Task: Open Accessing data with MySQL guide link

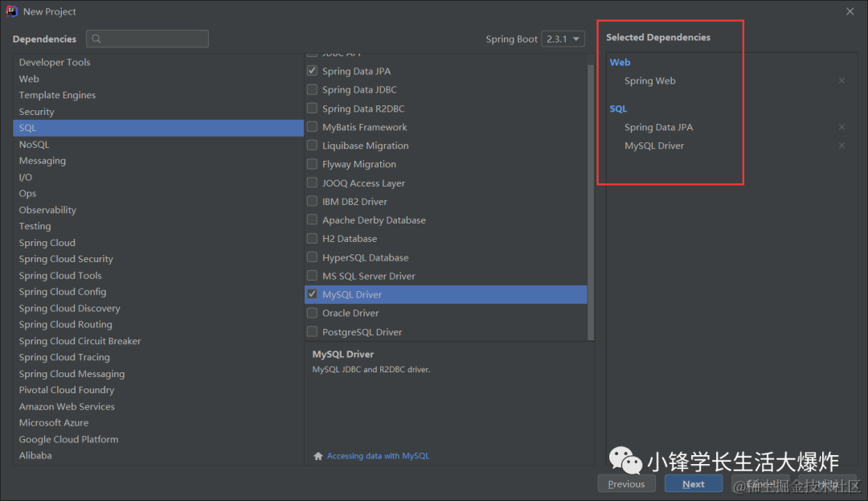Action: coord(378,456)
